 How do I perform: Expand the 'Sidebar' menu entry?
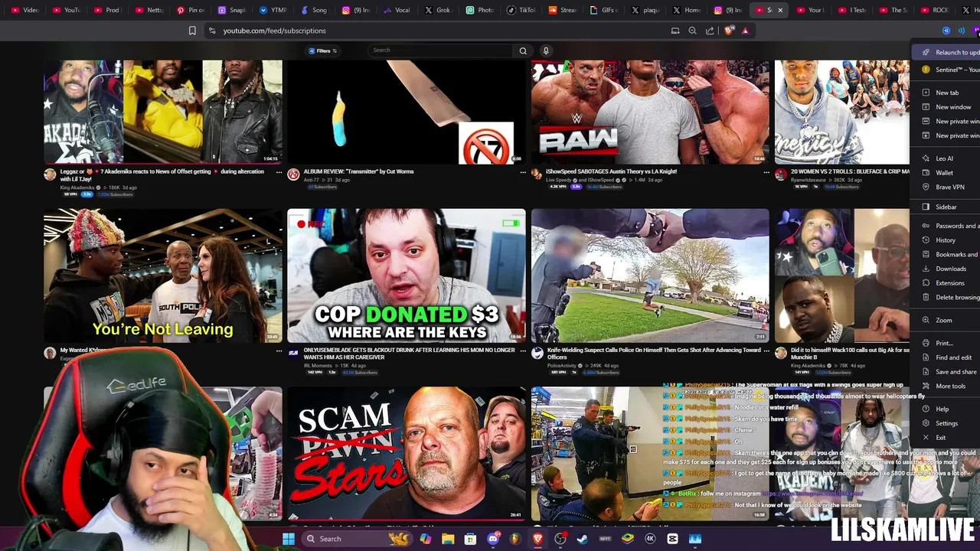(x=946, y=207)
